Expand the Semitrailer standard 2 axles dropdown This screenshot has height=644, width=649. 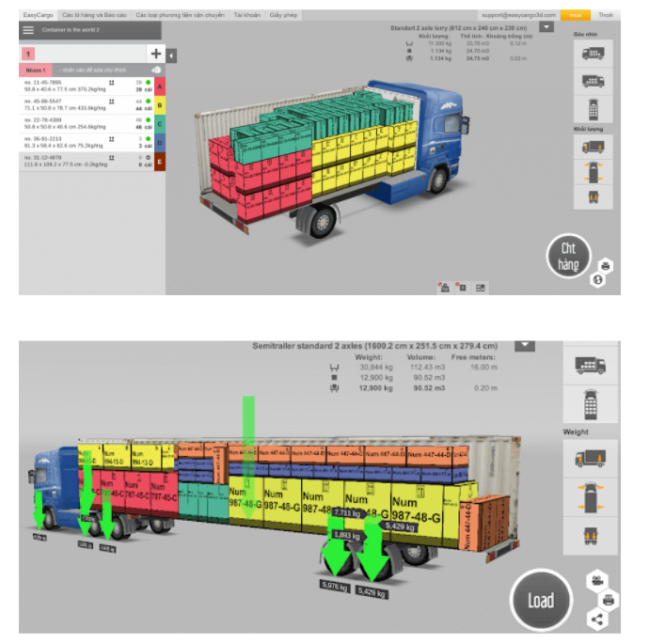point(525,346)
